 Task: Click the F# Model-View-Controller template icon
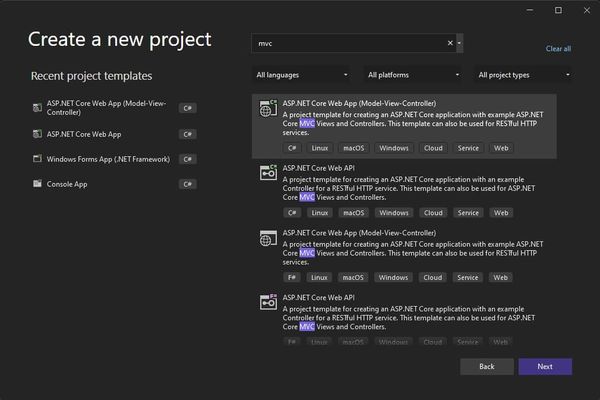point(268,238)
